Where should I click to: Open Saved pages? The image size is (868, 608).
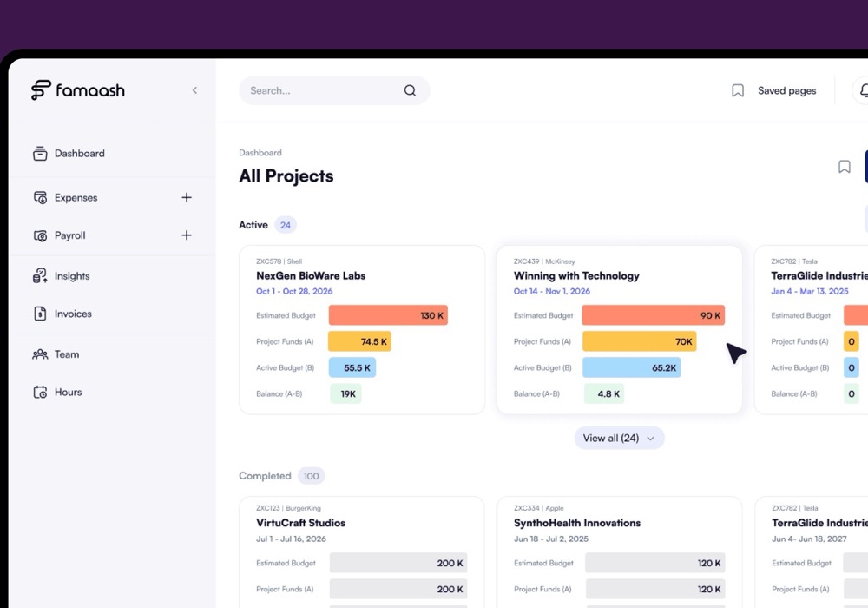pos(786,90)
